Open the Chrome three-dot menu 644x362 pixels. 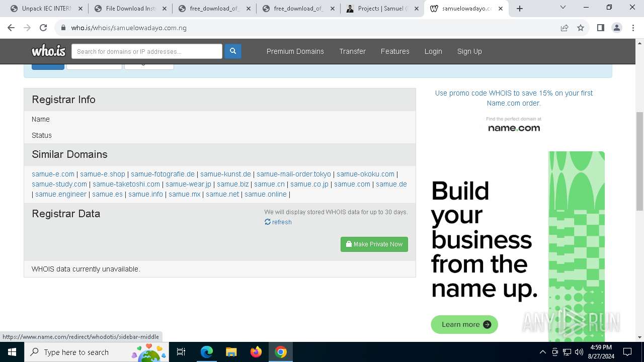point(632,28)
